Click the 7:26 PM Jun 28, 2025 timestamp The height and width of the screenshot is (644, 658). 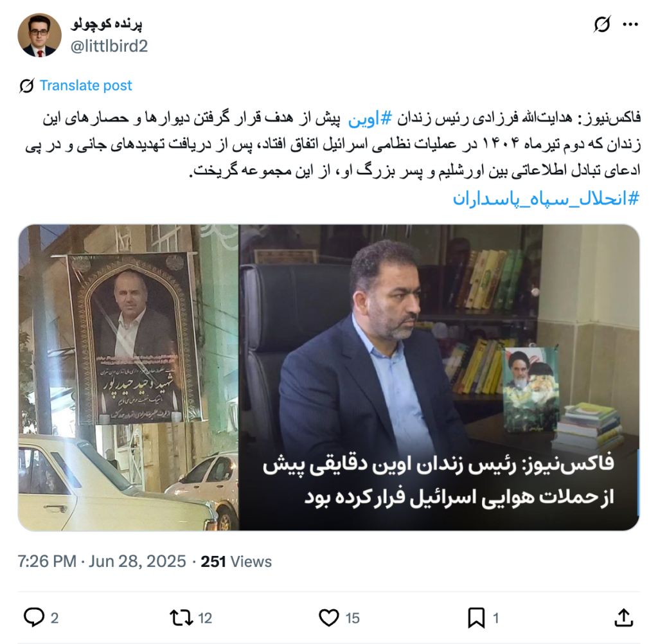click(102, 561)
